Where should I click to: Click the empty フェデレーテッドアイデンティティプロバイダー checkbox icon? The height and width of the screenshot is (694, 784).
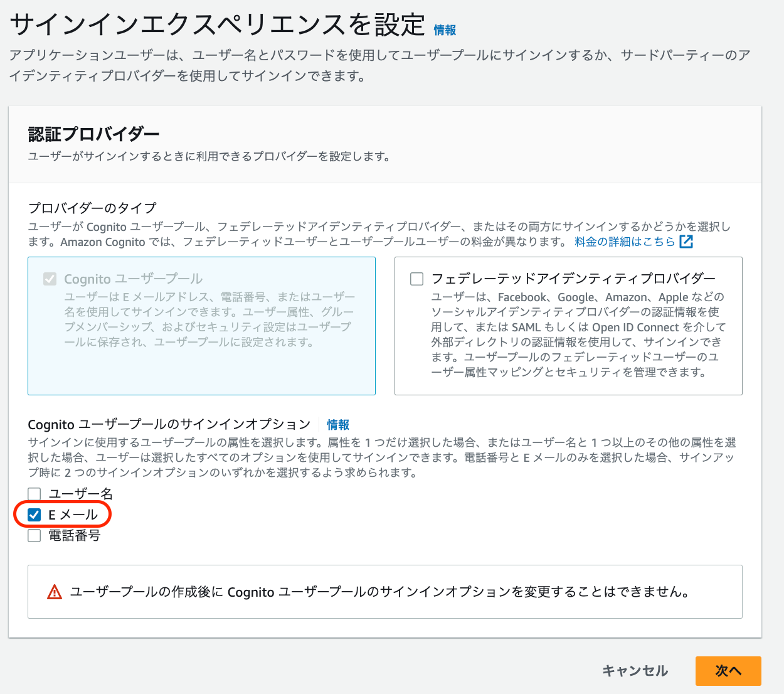(416, 278)
